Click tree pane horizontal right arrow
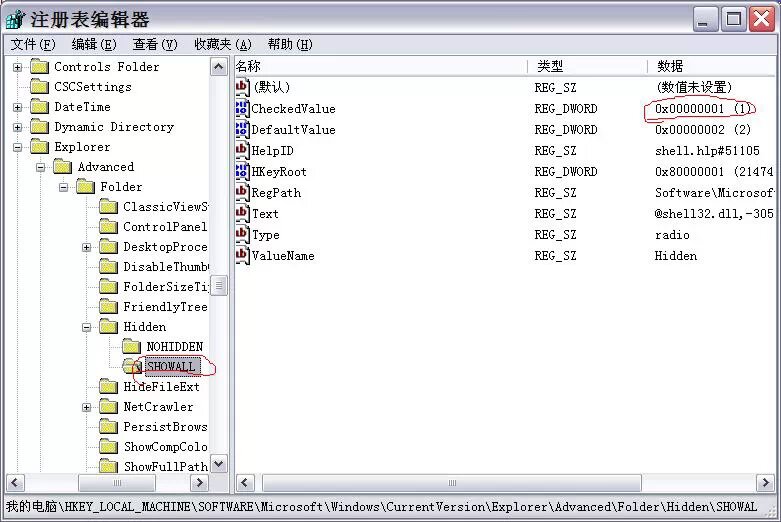The image size is (781, 522). [199, 482]
